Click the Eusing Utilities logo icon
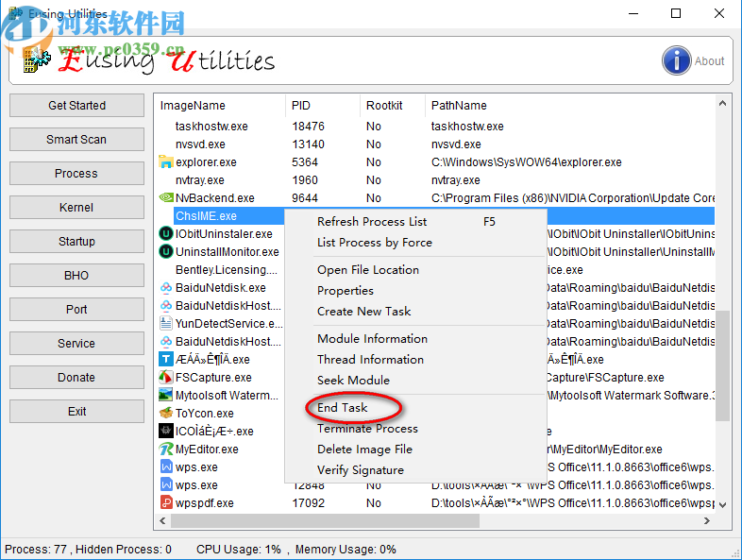 click(x=37, y=60)
